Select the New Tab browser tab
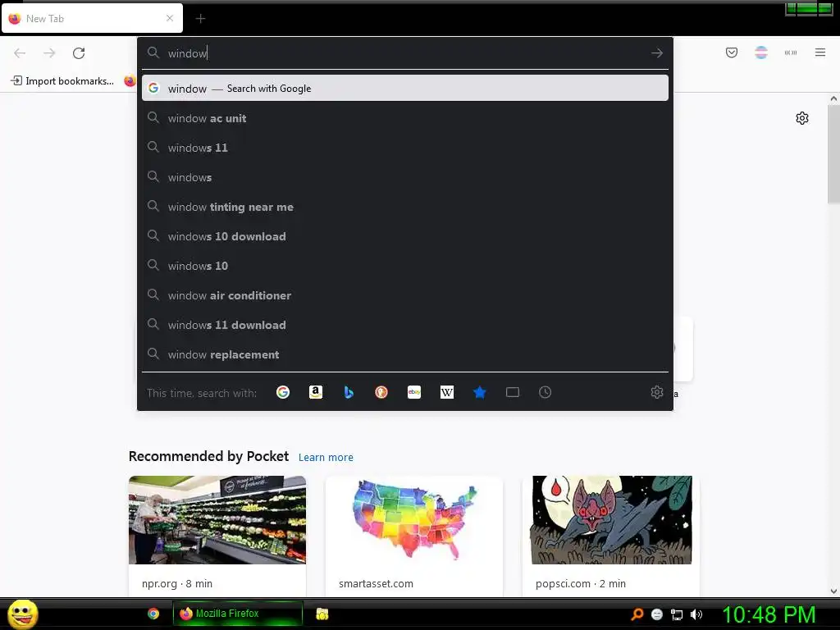 point(92,18)
